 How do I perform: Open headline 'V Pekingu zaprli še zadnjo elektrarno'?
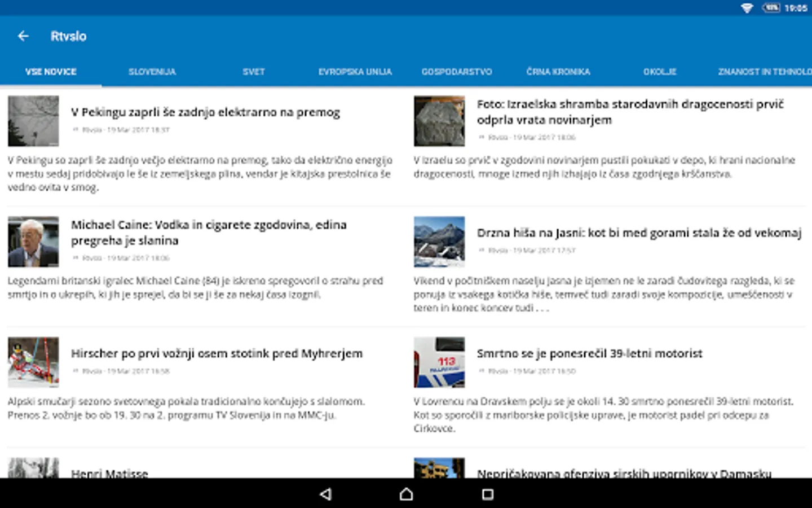205,112
